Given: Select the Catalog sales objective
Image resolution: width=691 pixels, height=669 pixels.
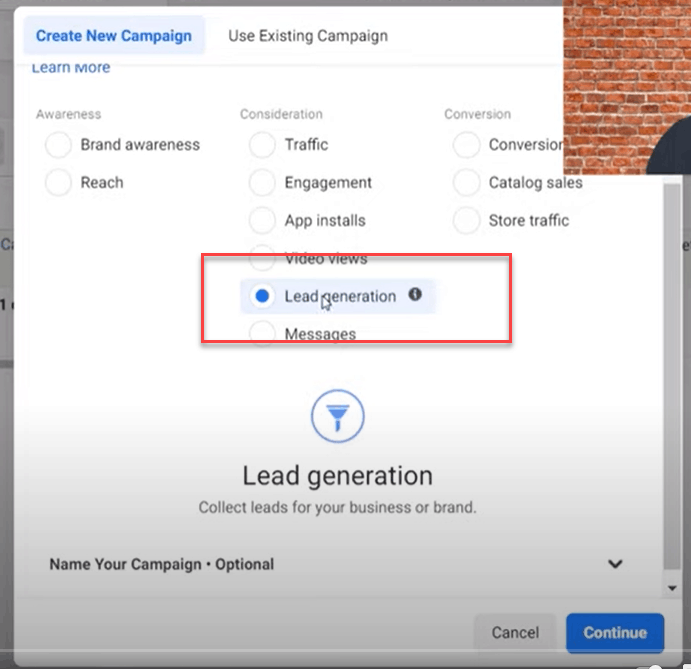Looking at the screenshot, I should pyautogui.click(x=466, y=182).
